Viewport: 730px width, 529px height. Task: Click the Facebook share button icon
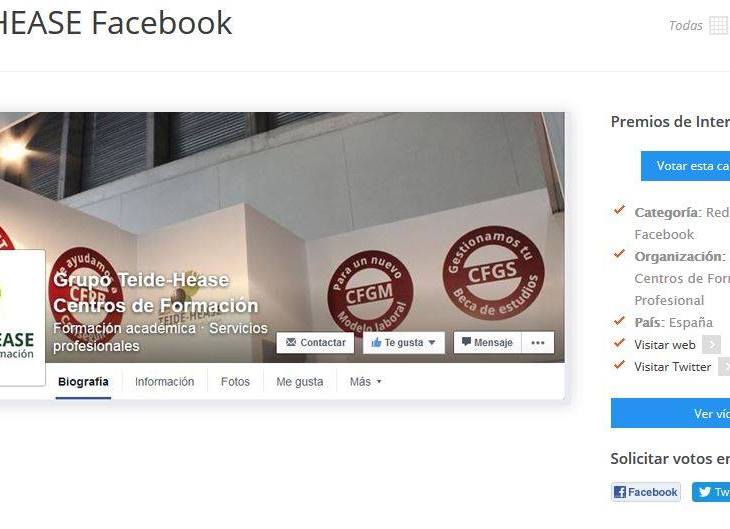[x=620, y=492]
